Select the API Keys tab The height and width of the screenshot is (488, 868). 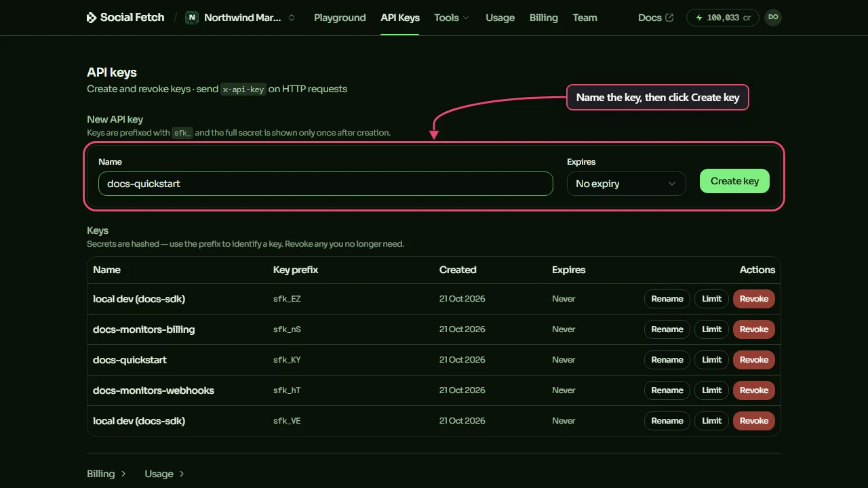[400, 18]
